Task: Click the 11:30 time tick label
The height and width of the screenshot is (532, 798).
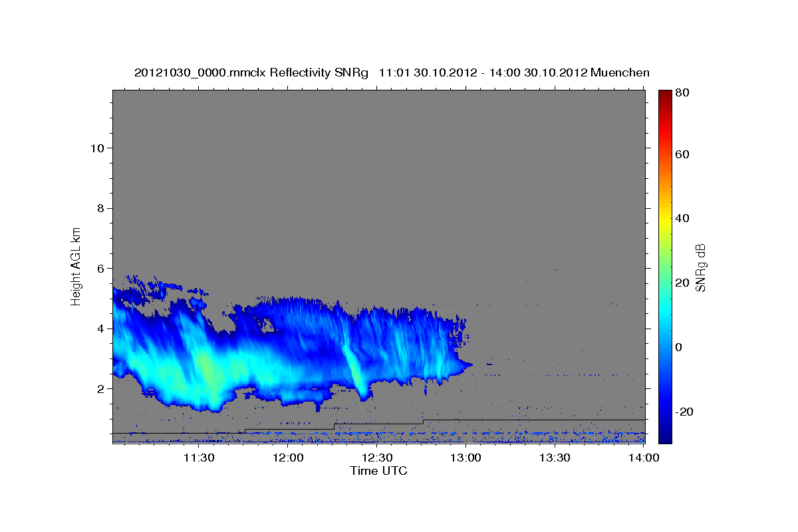Action: point(198,458)
